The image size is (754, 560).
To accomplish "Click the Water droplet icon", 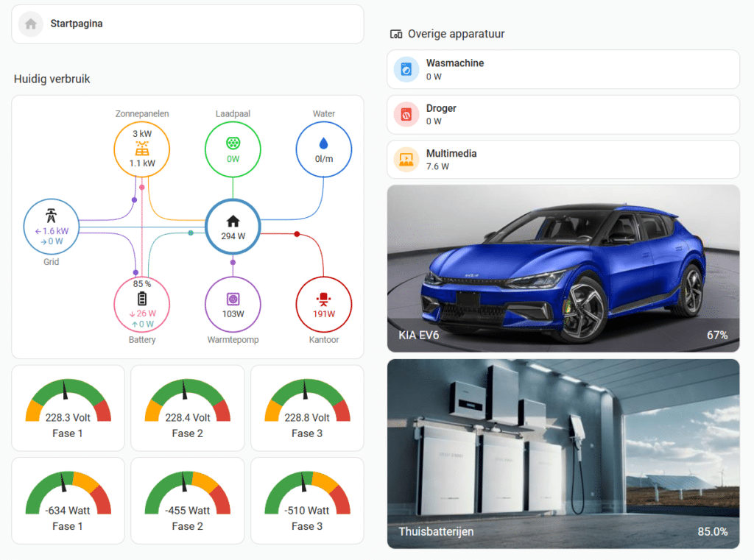I will 323,143.
